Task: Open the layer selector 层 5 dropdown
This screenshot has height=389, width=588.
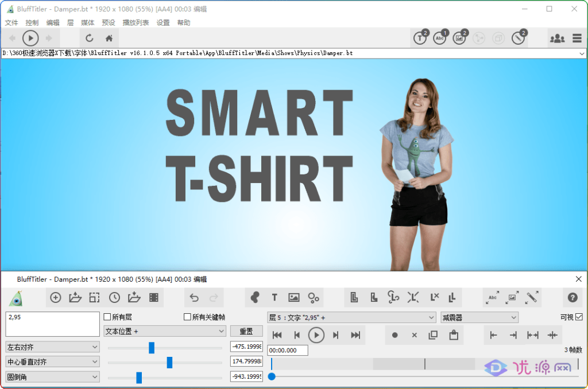Action: 351,317
